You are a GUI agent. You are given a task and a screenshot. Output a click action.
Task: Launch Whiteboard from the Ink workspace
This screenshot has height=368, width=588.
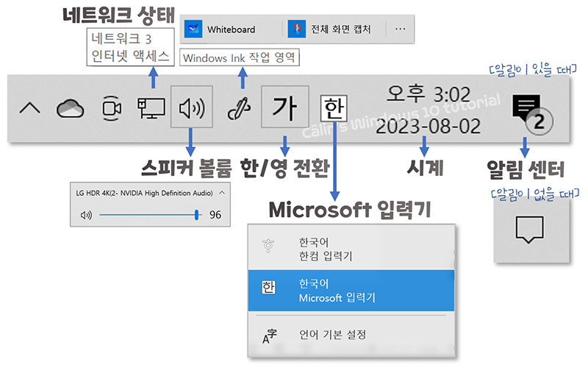(x=231, y=29)
